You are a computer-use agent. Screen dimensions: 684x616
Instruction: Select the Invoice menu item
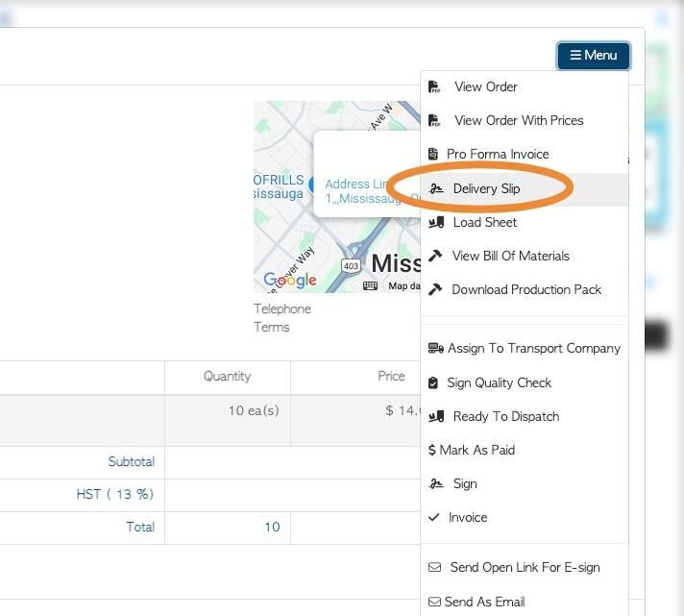[x=468, y=518]
